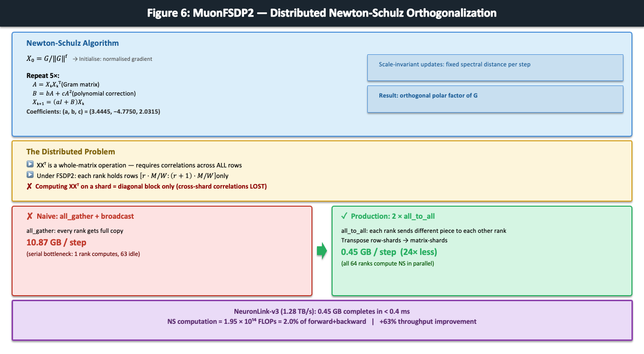
Task: Click the green checkmark beside Production heading
Action: 344,216
